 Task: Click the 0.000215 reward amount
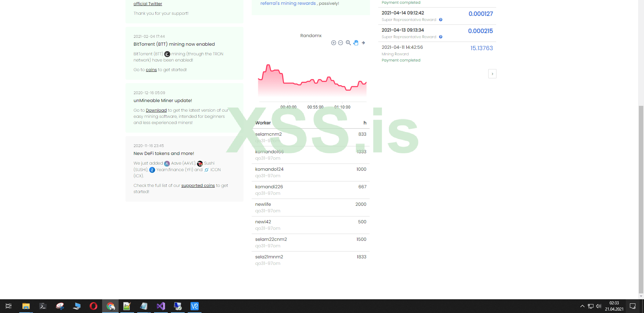tap(480, 31)
